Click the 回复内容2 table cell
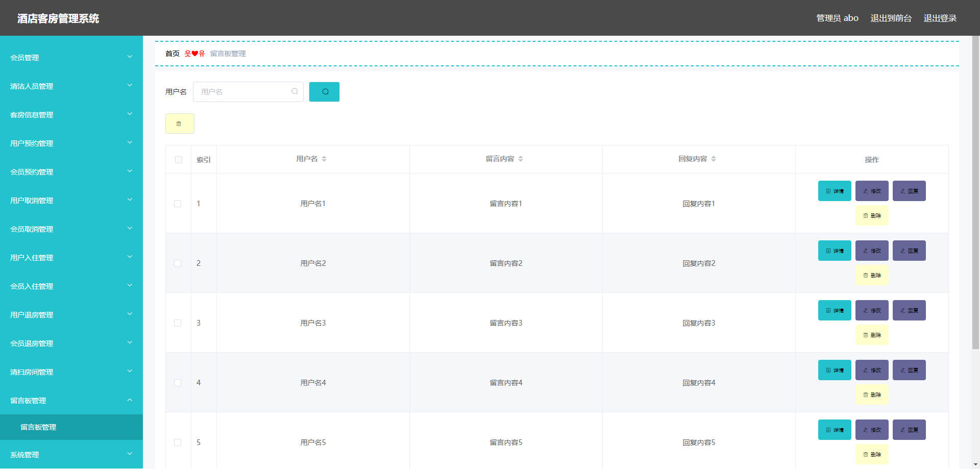980x469 pixels. 699,263
